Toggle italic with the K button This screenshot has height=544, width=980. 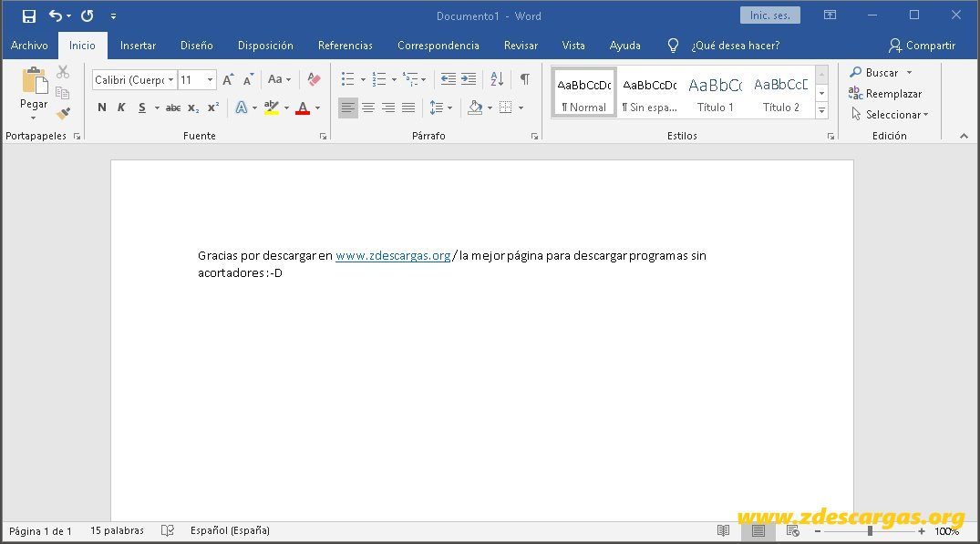[x=121, y=108]
